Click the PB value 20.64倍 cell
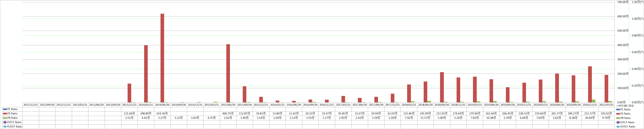Viewport: 644px width, 129px height. (x=590, y=118)
